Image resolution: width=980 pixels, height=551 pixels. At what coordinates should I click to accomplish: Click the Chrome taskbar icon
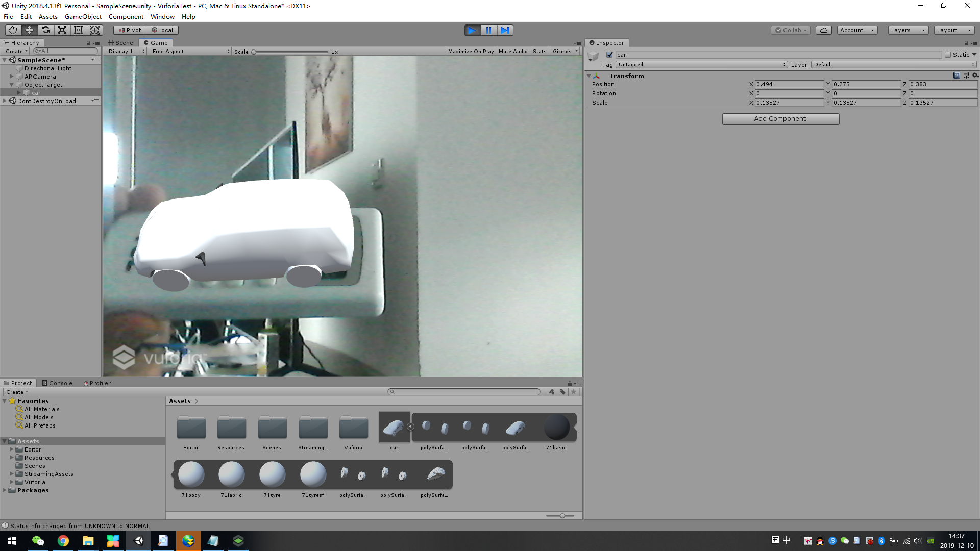pos(63,541)
